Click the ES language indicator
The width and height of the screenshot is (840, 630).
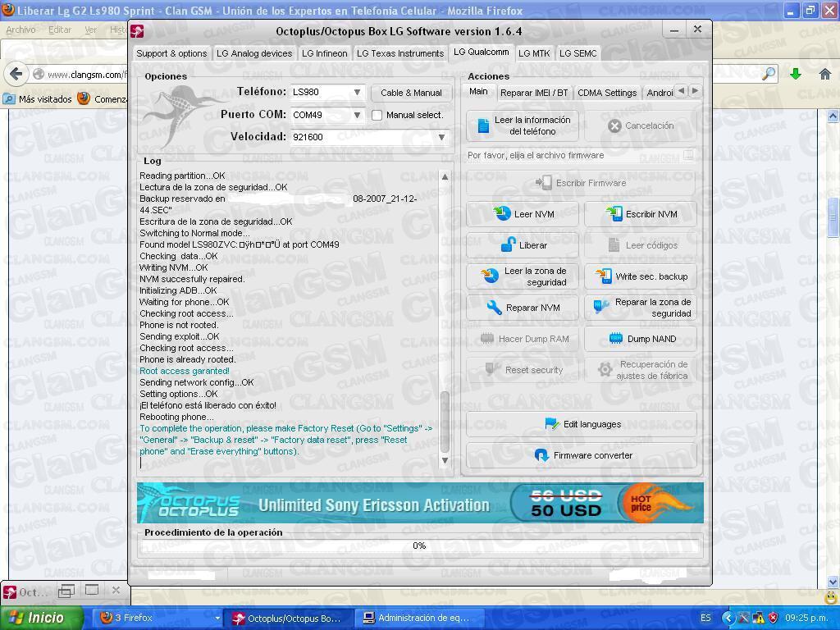pyautogui.click(x=706, y=619)
